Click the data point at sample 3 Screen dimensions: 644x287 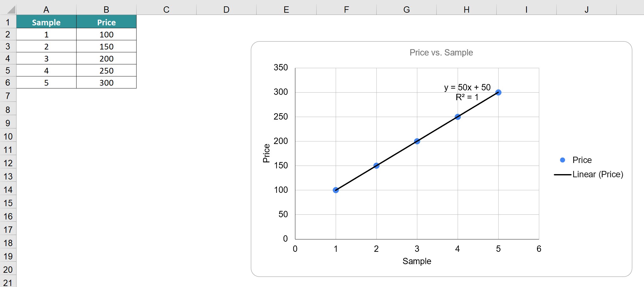417,141
